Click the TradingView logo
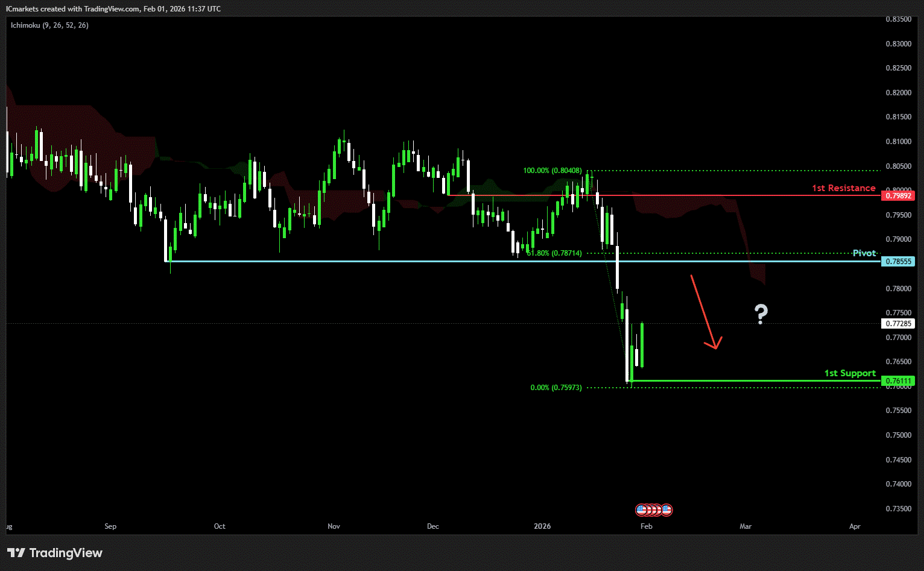924x571 pixels. coord(54,553)
